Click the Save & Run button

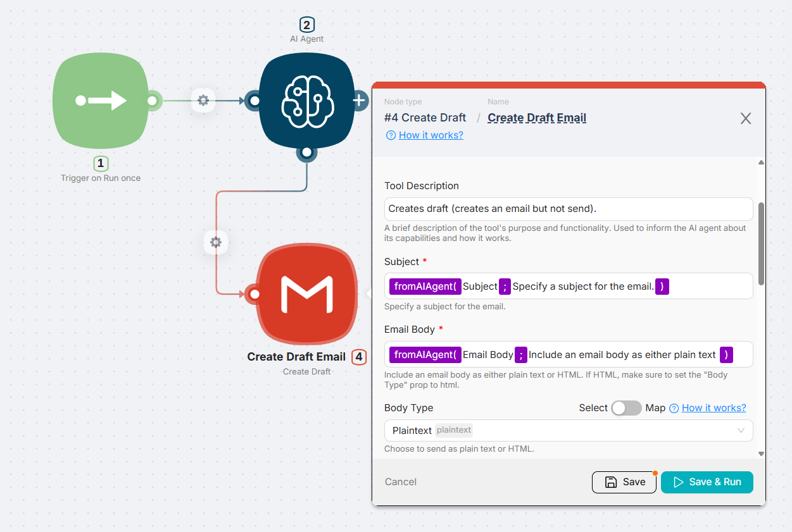(x=707, y=482)
